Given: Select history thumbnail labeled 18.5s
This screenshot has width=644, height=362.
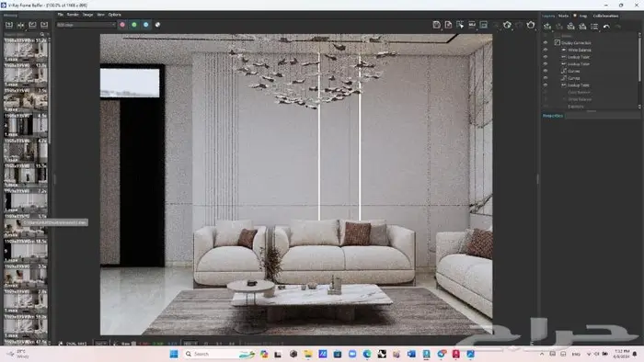Looking at the screenshot, I should click(26, 250).
